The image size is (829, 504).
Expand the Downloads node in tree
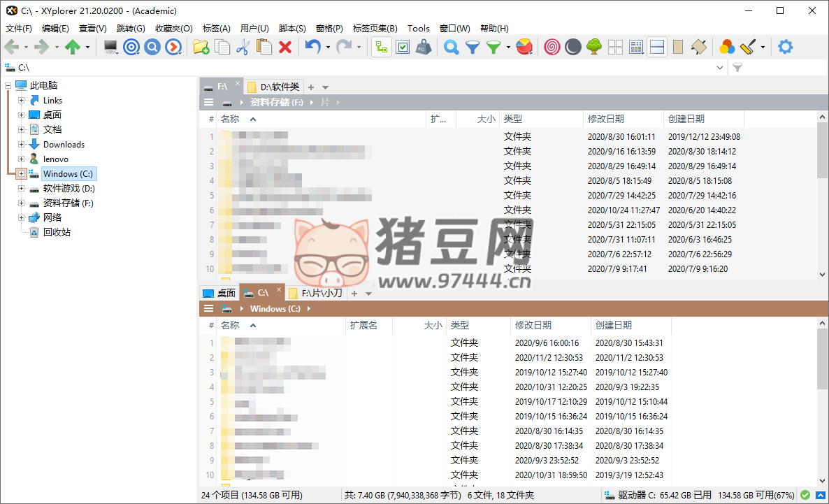22,145
